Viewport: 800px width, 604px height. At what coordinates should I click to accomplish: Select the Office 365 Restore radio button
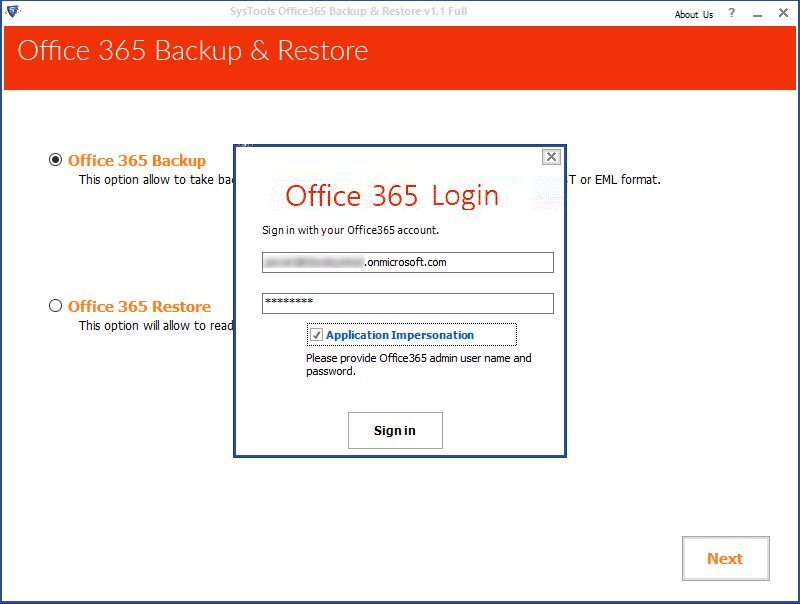56,306
